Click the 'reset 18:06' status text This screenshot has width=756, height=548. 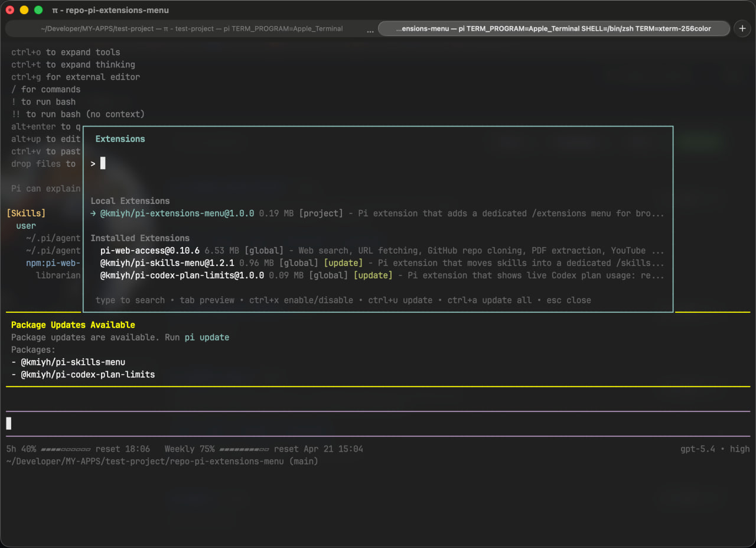tap(123, 449)
